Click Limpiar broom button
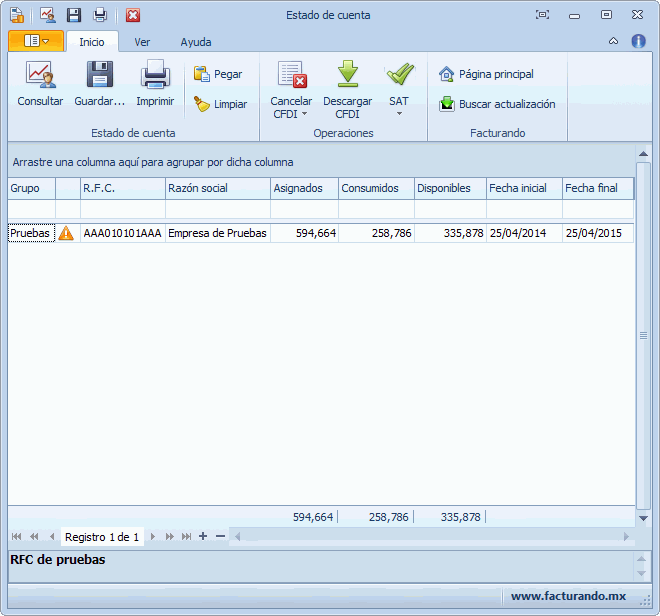 pyautogui.click(x=220, y=104)
